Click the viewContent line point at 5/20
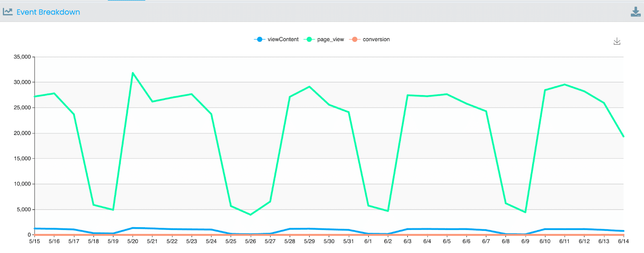This screenshot has width=644, height=253. [133, 228]
